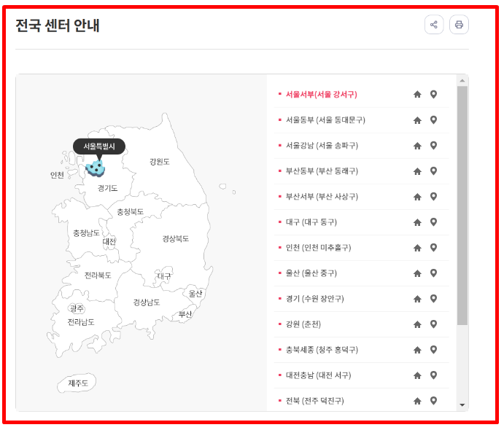Open homepage for 서울강남 (서울 송파구)
504x430 pixels.
click(x=417, y=146)
